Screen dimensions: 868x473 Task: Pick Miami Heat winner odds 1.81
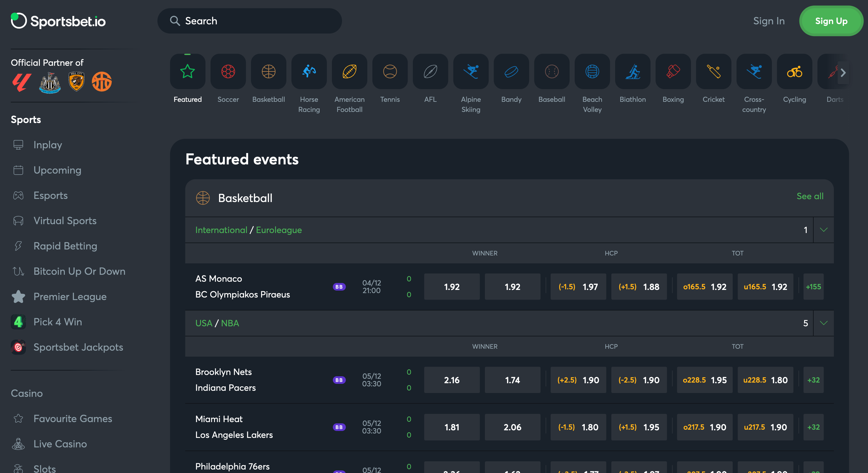(x=452, y=427)
